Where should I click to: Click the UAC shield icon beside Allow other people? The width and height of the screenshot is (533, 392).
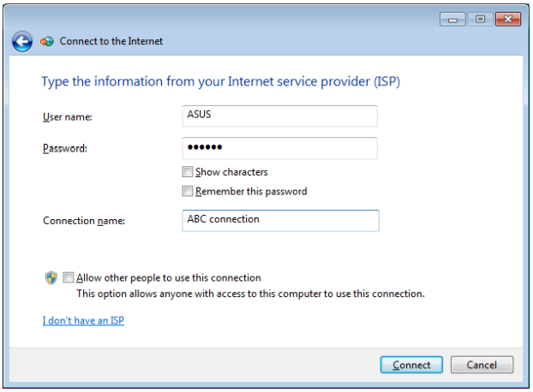(51, 278)
